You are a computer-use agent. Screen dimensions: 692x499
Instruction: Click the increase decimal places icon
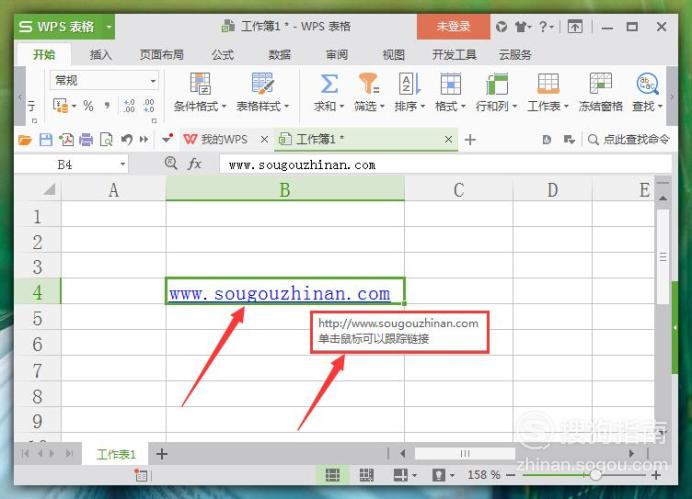129,106
